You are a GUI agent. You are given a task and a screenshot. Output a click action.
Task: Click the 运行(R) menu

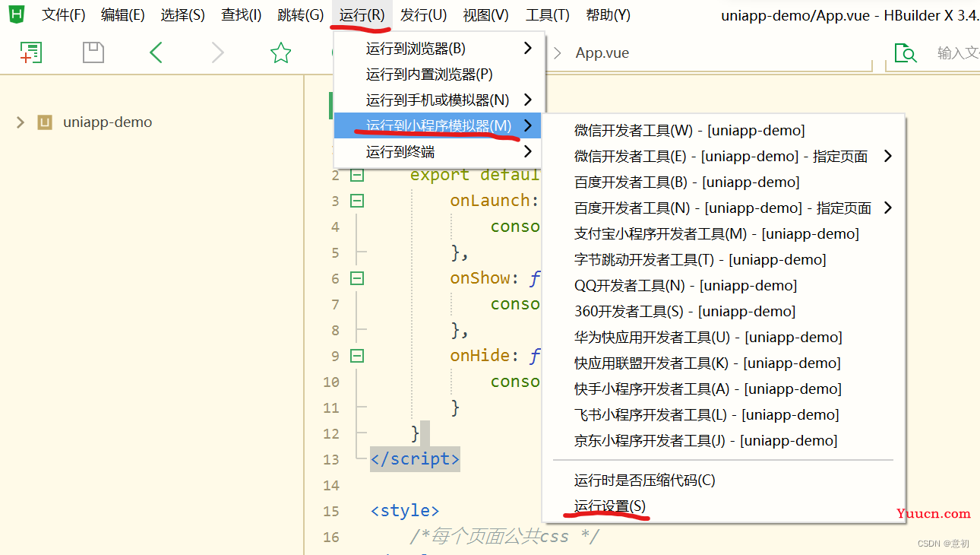(362, 15)
